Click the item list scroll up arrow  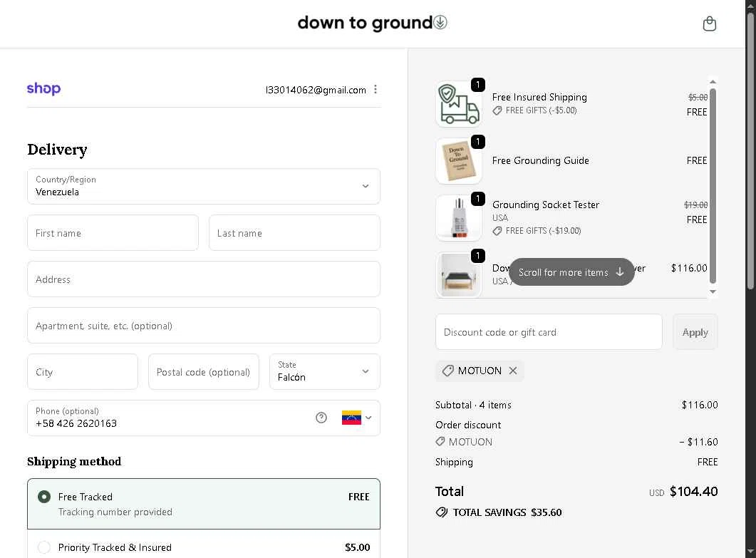tap(713, 82)
